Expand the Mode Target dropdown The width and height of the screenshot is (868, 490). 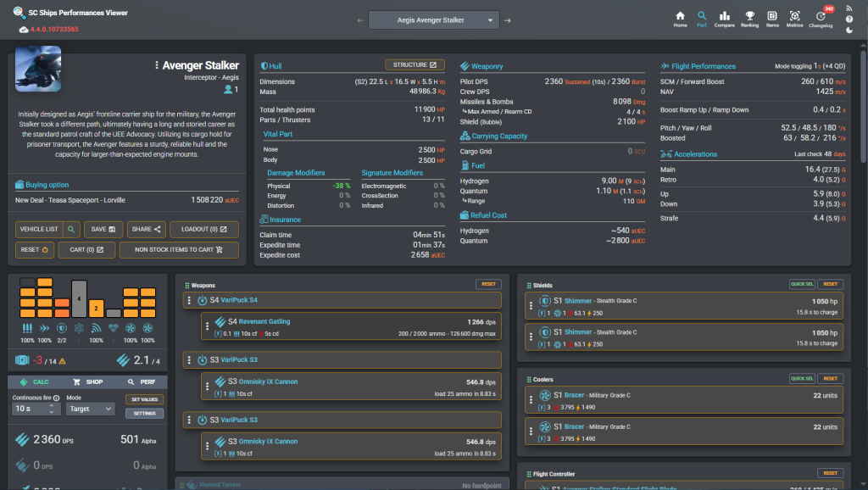[90, 409]
